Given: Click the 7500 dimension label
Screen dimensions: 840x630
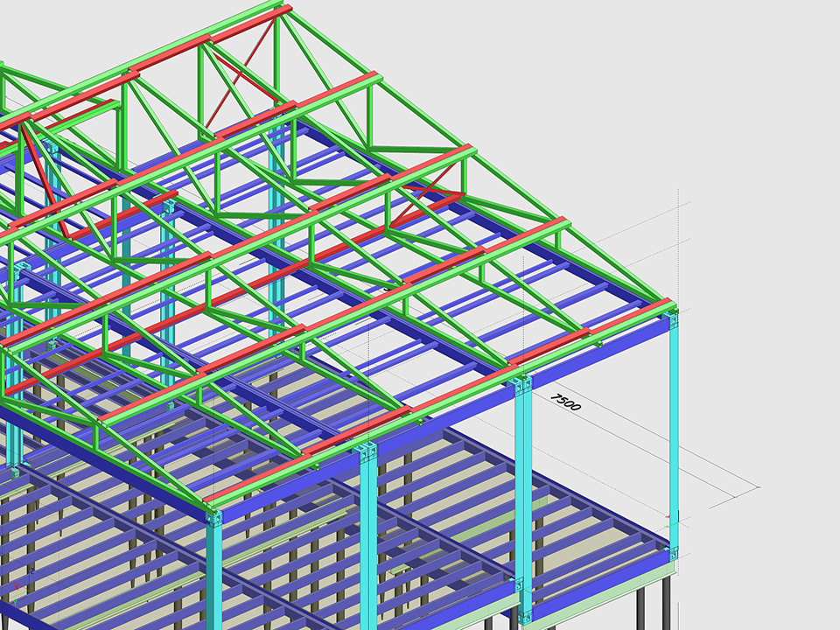Looking at the screenshot, I should coord(566,402).
